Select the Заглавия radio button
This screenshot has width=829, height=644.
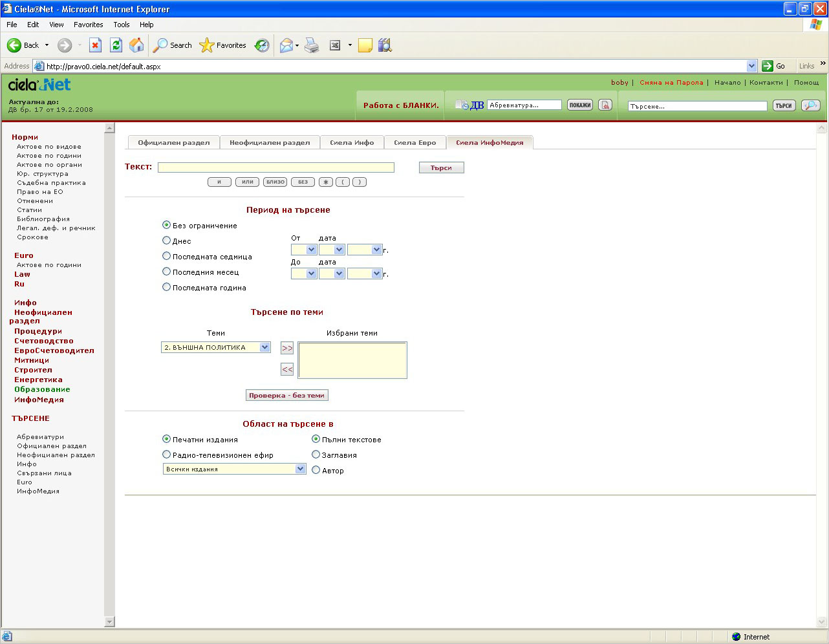click(316, 455)
